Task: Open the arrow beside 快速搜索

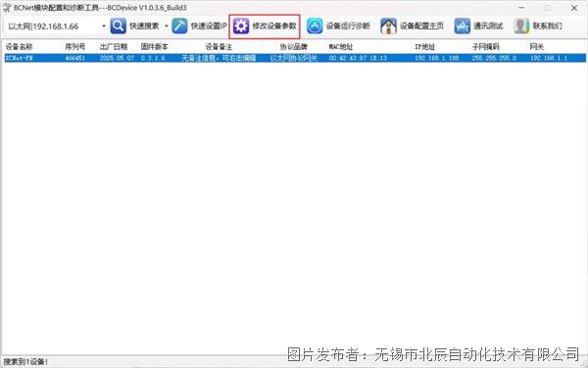Action: (167, 26)
